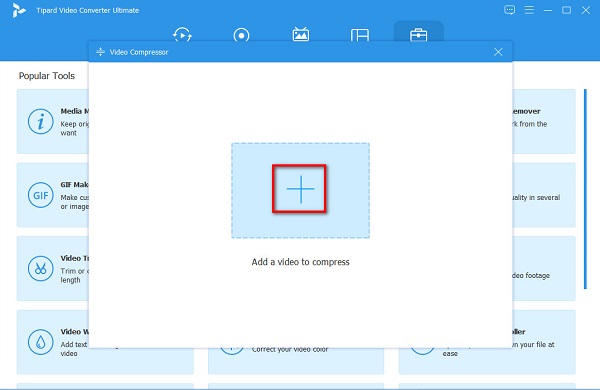
Task: Click the Tipard app logo
Action: [x=18, y=10]
